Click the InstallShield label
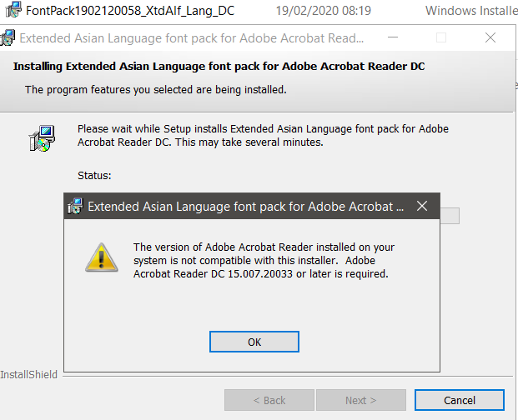The image size is (518, 420). (x=29, y=375)
